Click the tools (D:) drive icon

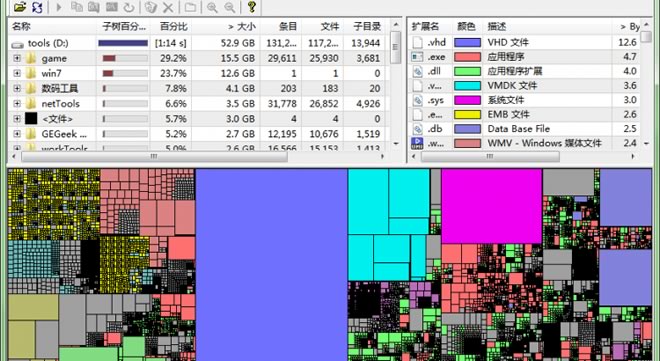18,43
